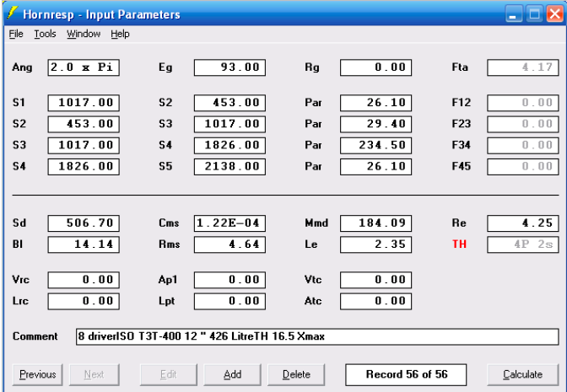Focus the Rg input field
Screen dimensions: 567x392
(x=375, y=67)
